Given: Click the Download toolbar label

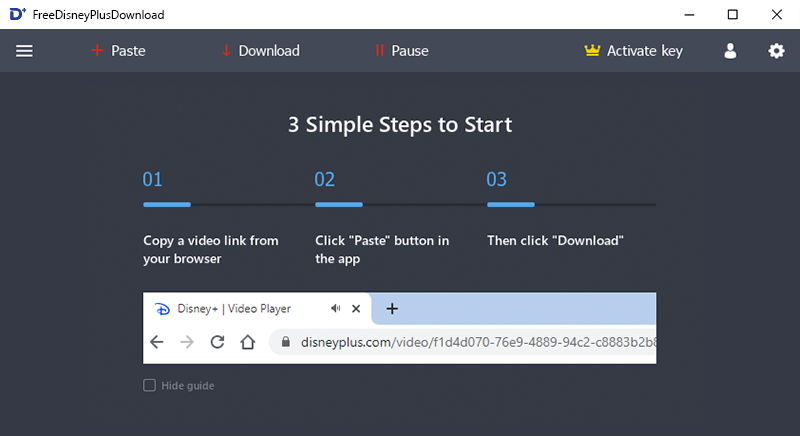Looking at the screenshot, I should click(269, 51).
